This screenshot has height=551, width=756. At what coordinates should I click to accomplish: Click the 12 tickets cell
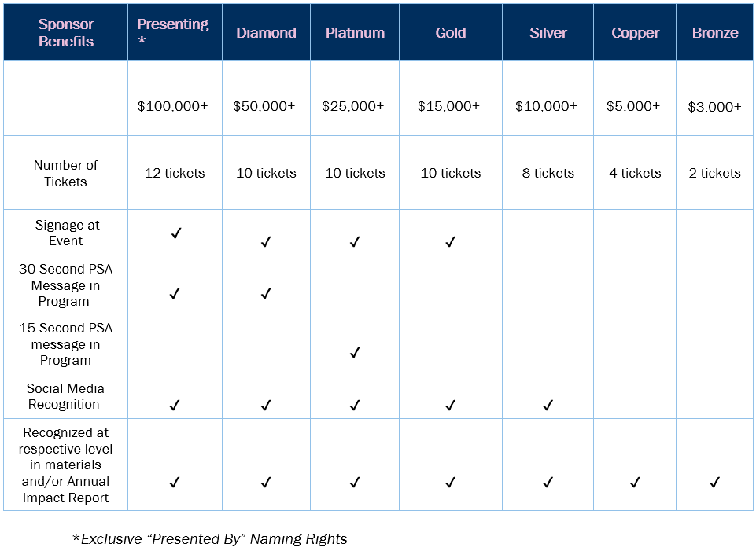tap(175, 173)
